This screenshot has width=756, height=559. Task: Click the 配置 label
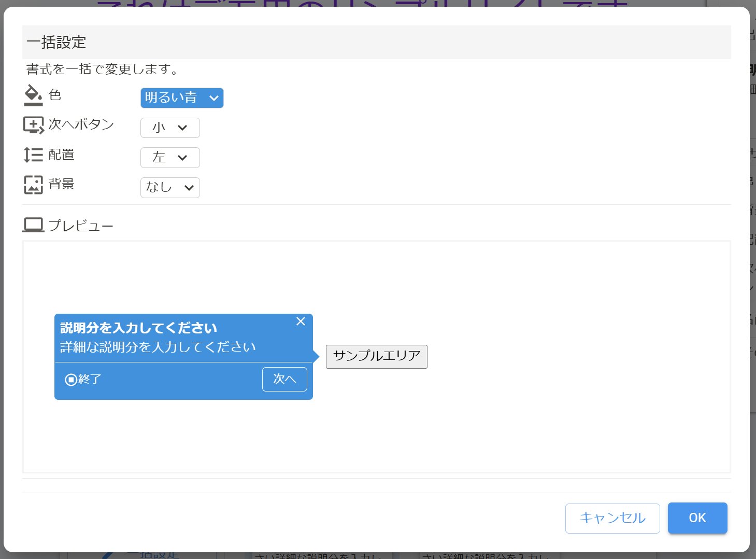62,155
